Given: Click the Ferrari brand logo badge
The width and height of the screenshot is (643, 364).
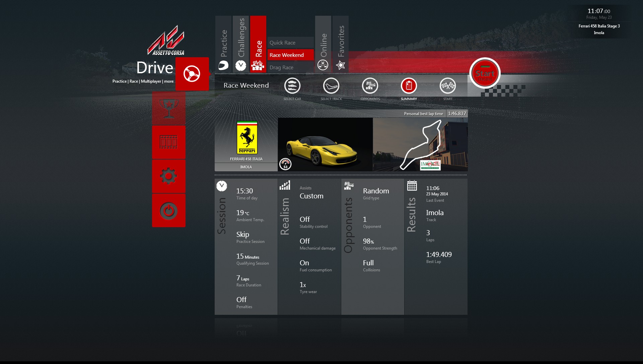Looking at the screenshot, I should pyautogui.click(x=247, y=138).
